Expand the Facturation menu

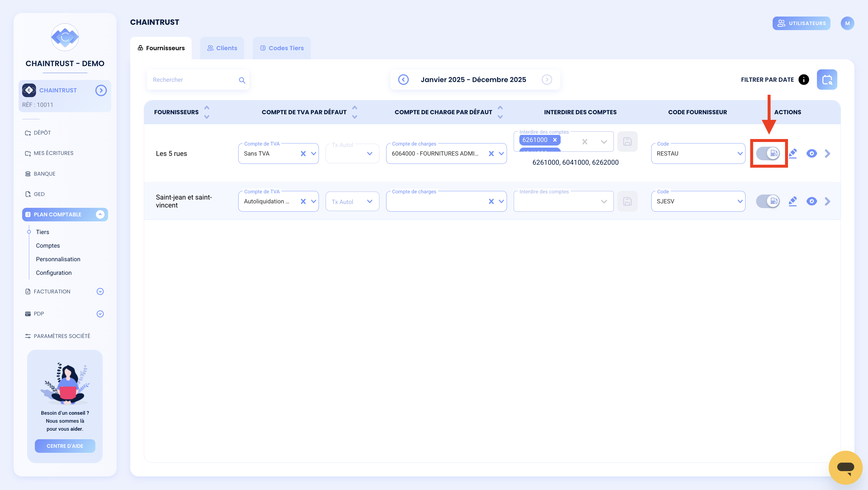point(100,292)
